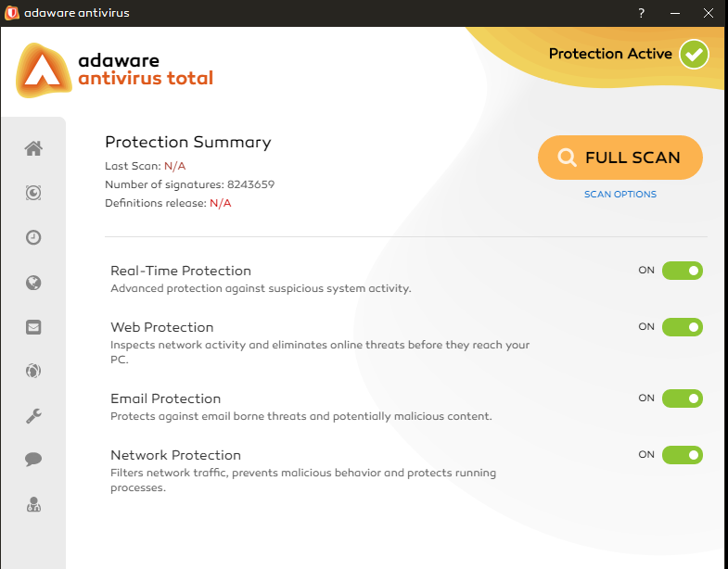Click the Protection Summary heading
This screenshot has width=728, height=569.
pyautogui.click(x=188, y=142)
